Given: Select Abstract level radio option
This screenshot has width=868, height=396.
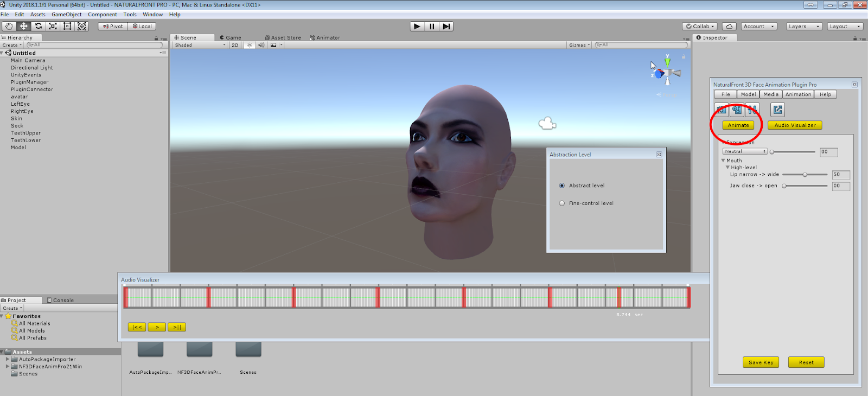Looking at the screenshot, I should point(562,186).
